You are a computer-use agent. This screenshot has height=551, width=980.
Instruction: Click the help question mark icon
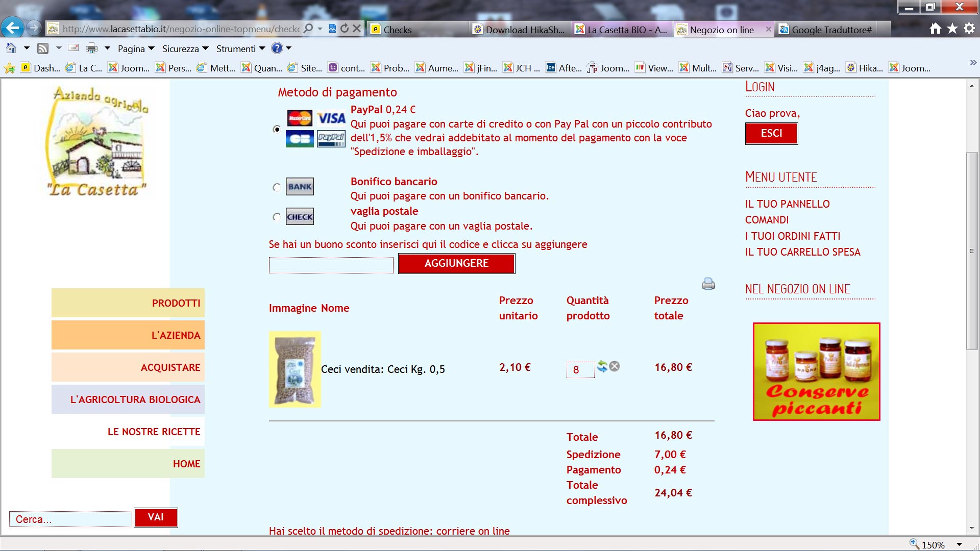click(x=277, y=48)
